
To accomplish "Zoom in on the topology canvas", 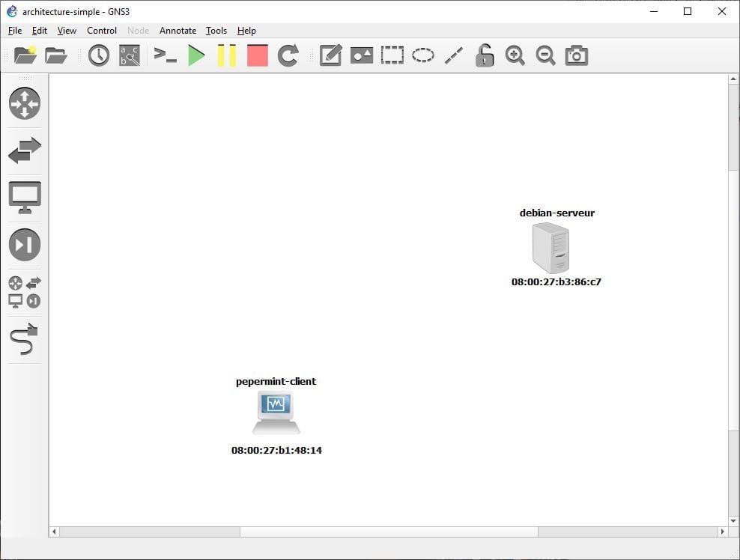I will [x=515, y=55].
